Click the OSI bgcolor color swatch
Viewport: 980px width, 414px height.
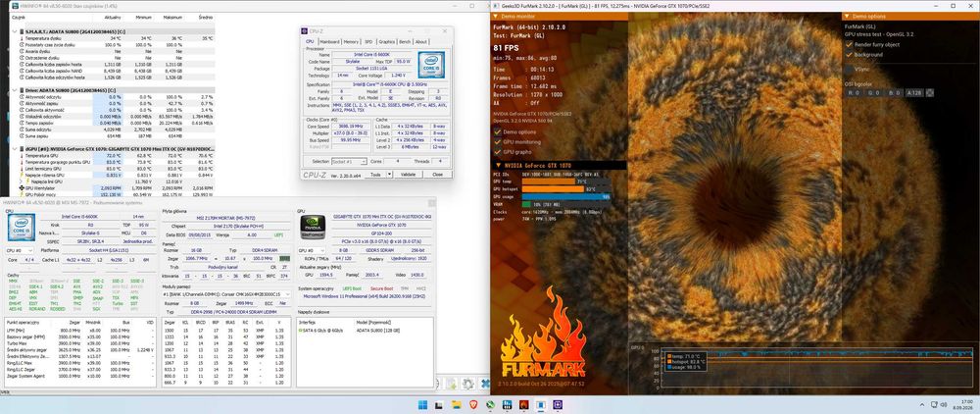930,92
